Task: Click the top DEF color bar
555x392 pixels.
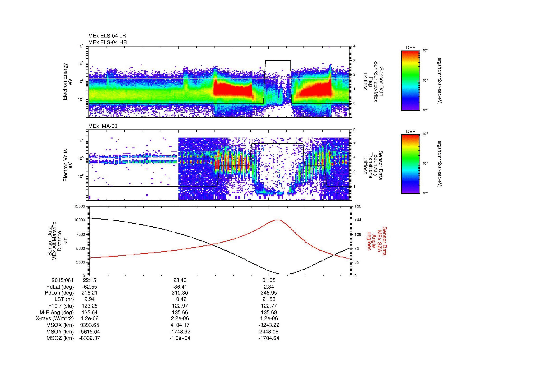Action: 410,80
